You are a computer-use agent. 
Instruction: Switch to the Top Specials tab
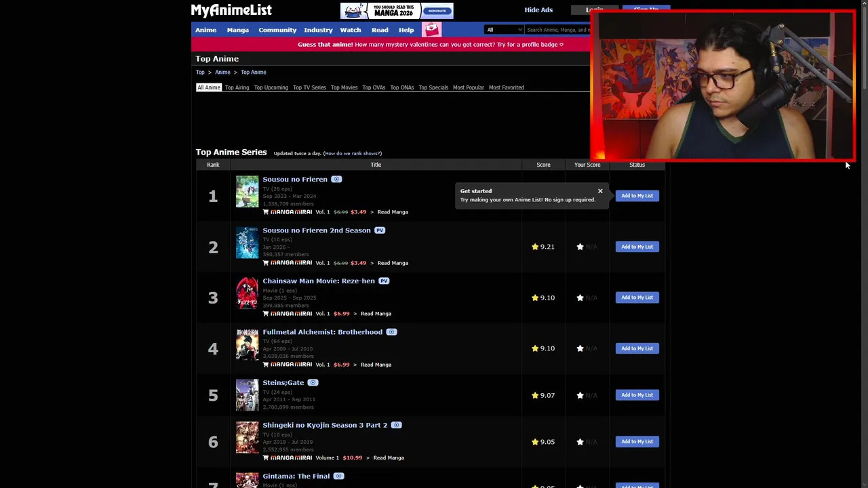click(x=433, y=87)
